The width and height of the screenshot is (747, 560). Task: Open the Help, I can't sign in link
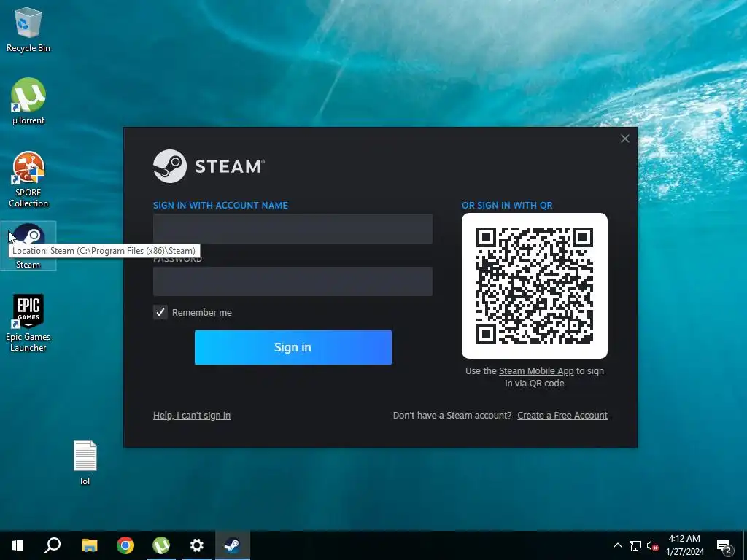point(192,415)
